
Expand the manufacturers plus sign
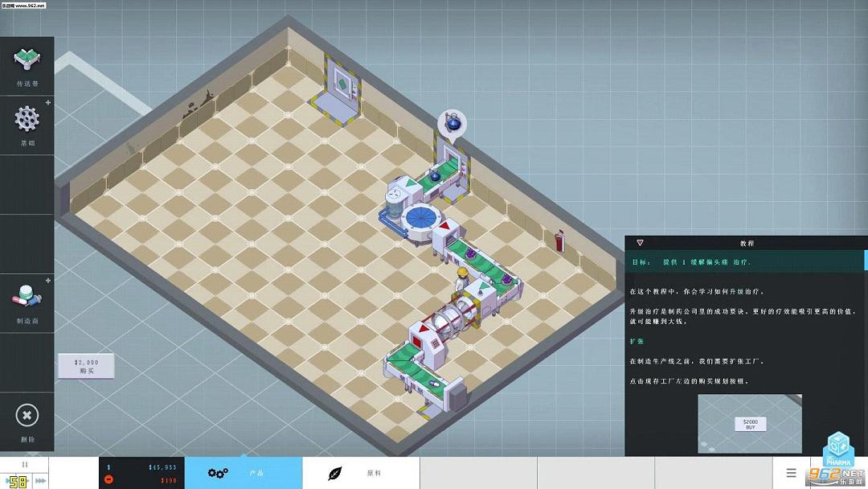pyautogui.click(x=48, y=280)
